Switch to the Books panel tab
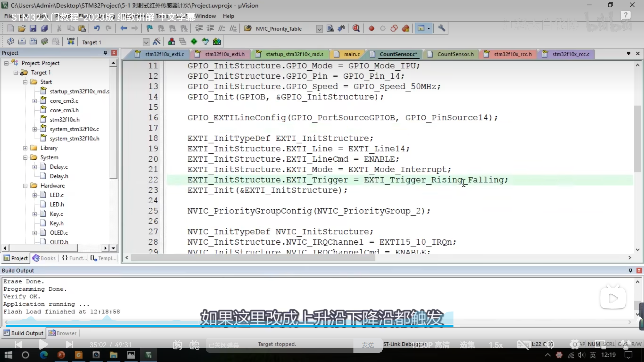This screenshot has height=362, width=644. [x=44, y=258]
